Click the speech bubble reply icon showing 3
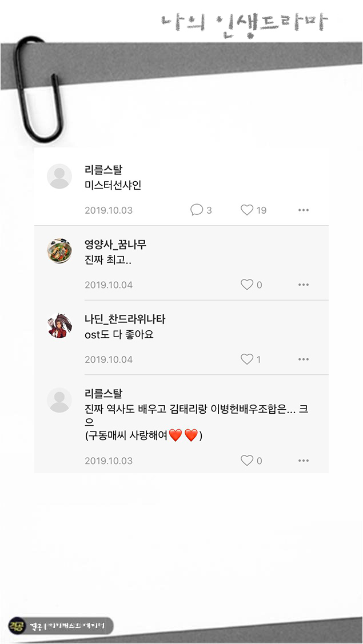 (x=196, y=210)
